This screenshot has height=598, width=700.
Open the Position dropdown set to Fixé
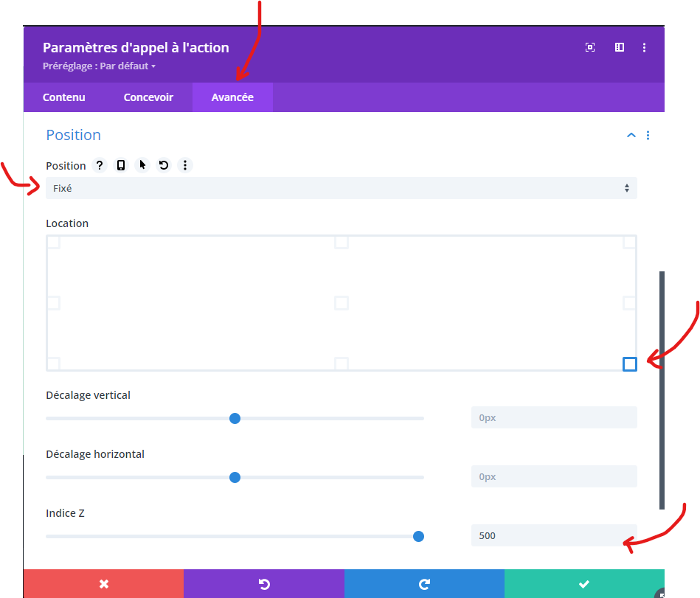click(x=341, y=188)
